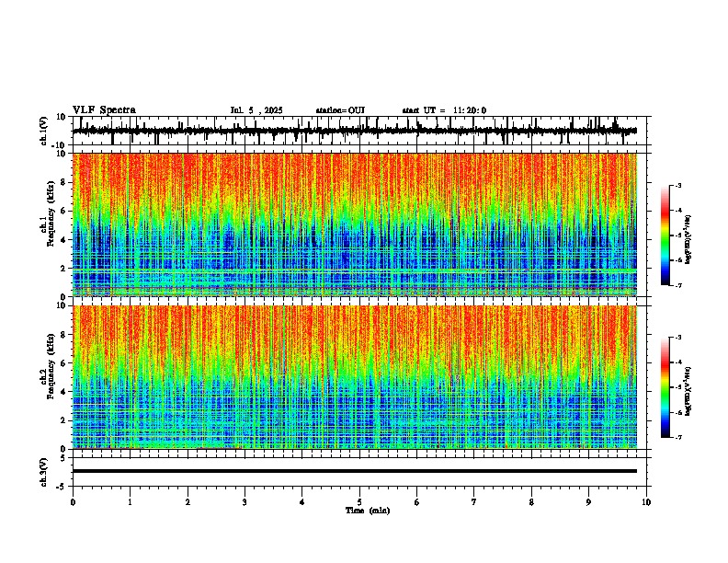The image size is (728, 563).
Task: Click the ch.3(V) axis label
Action: [x=44, y=472]
